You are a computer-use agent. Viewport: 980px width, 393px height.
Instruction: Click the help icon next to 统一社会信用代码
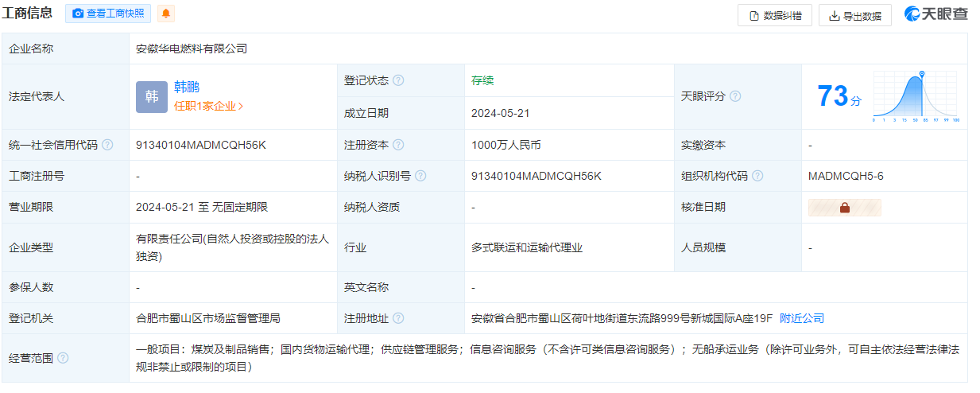107,145
